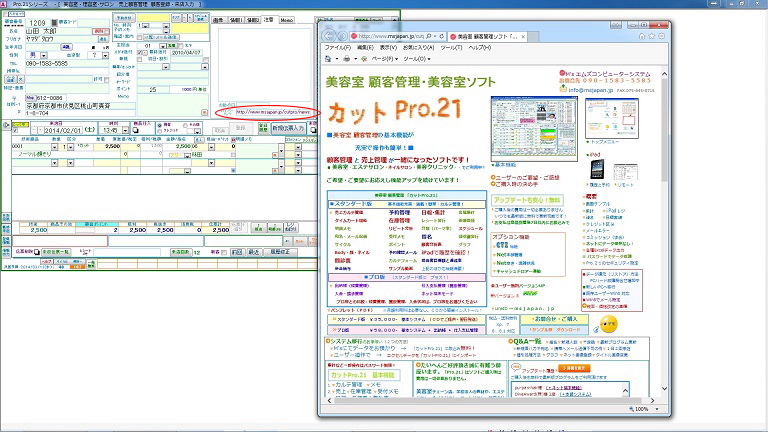768x432 pixels.
Task: Click the printer icon in IE command bar
Action: (347, 59)
